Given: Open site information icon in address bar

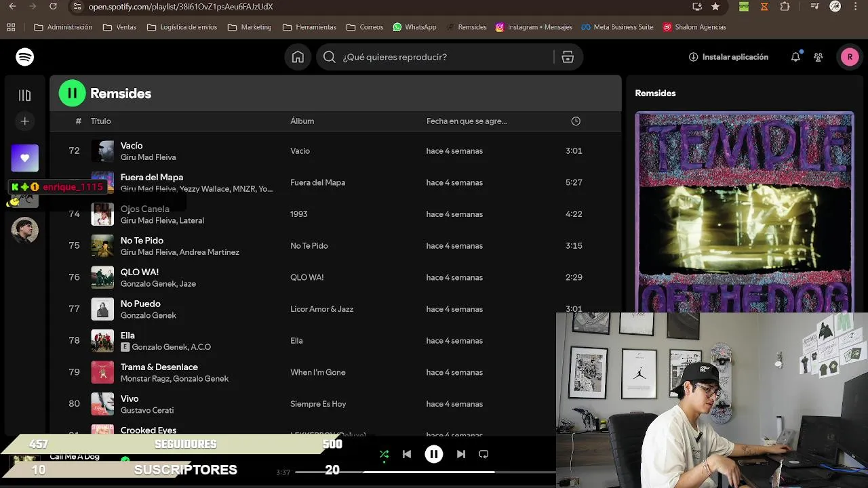Looking at the screenshot, I should 77,6.
